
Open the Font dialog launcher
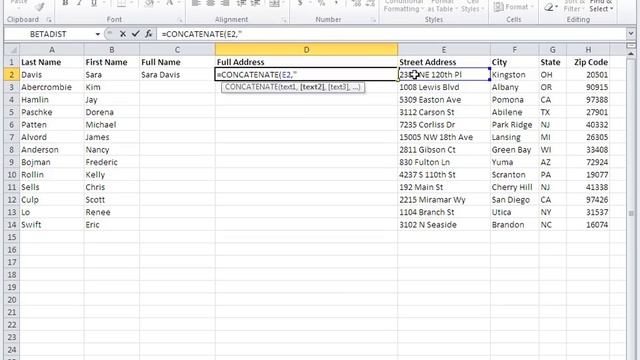click(180, 20)
